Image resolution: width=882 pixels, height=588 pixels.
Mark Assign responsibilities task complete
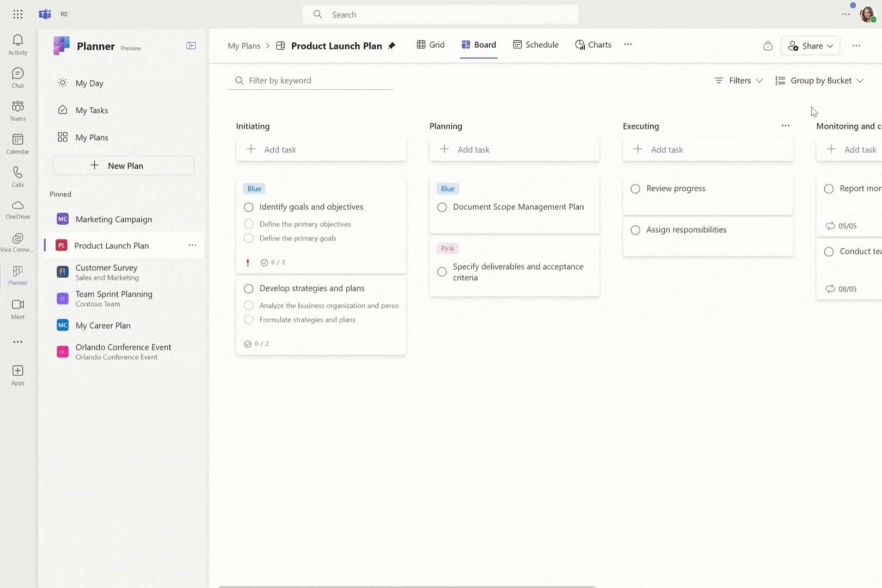click(x=635, y=230)
